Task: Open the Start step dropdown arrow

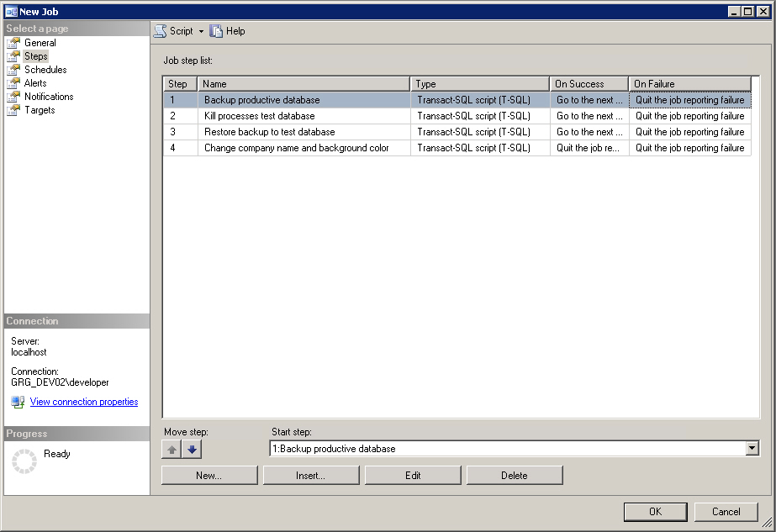Action: tap(752, 448)
